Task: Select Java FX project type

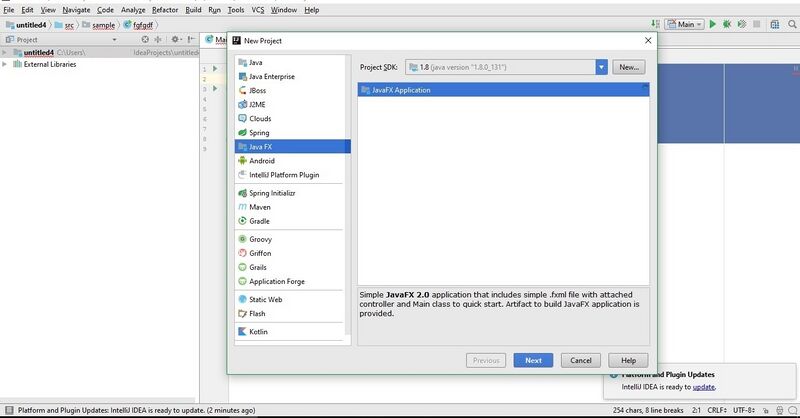Action: coord(292,146)
